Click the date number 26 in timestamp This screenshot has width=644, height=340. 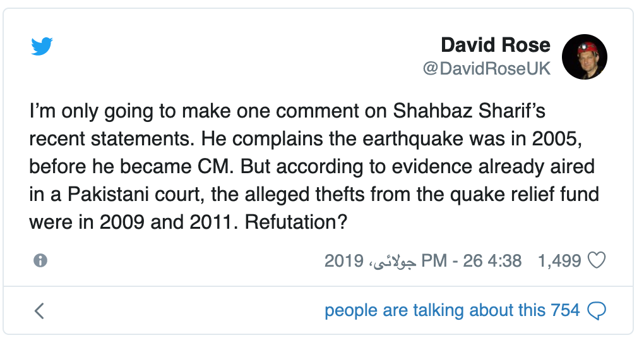click(x=472, y=260)
